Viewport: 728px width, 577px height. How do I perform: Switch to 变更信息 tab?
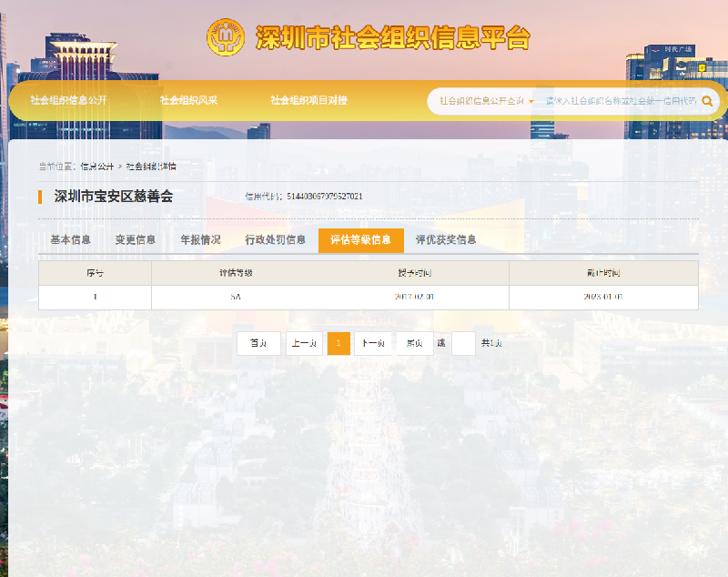135,240
